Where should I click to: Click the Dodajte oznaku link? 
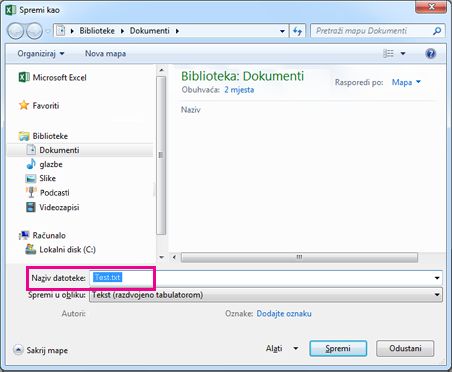click(284, 314)
